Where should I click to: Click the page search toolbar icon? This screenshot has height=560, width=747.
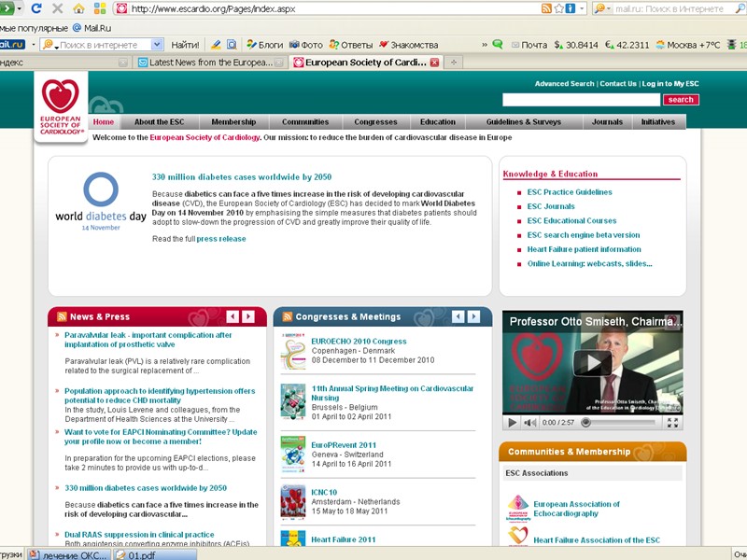232,45
